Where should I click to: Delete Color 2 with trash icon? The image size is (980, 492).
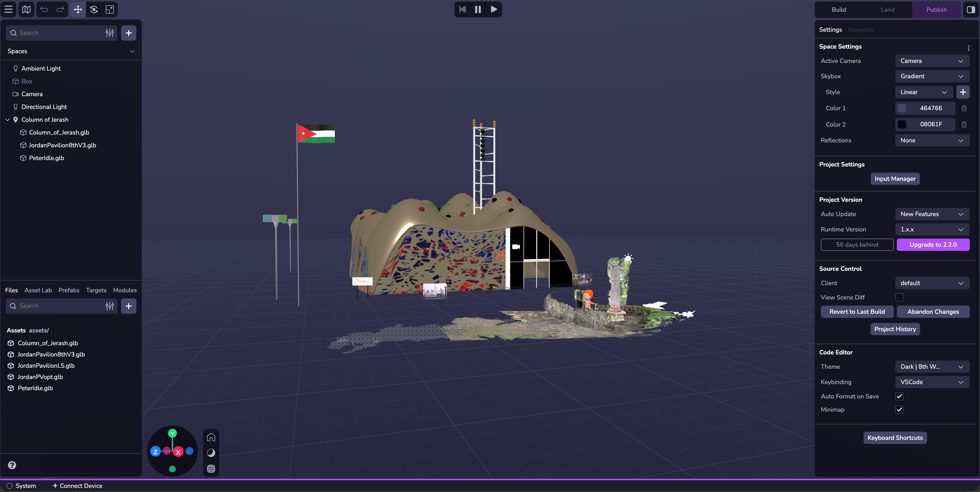click(964, 124)
